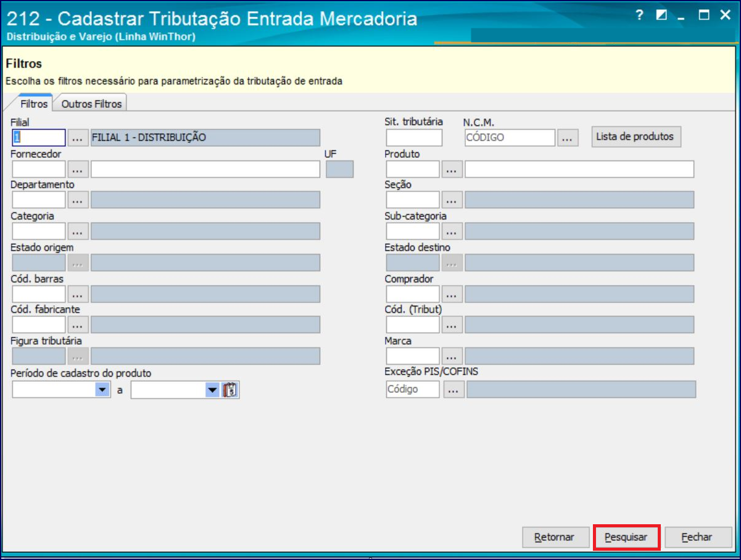The width and height of the screenshot is (741, 560).
Task: Focus the Sit. tributária input field
Action: click(414, 138)
